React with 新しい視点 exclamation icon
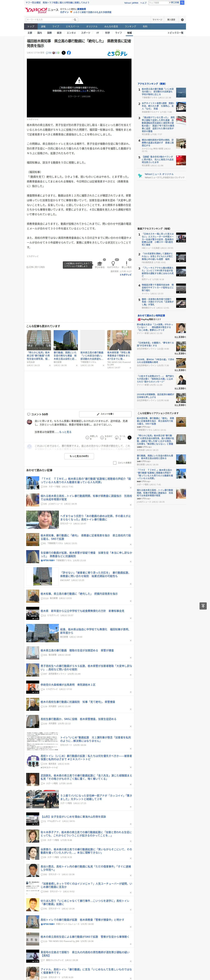Screen dimensions: 210x980 127,263
